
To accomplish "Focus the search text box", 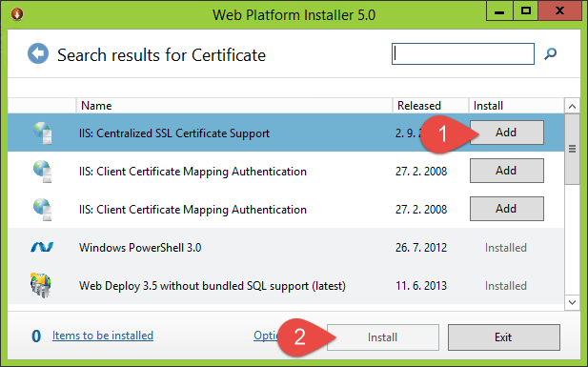I will 463,53.
